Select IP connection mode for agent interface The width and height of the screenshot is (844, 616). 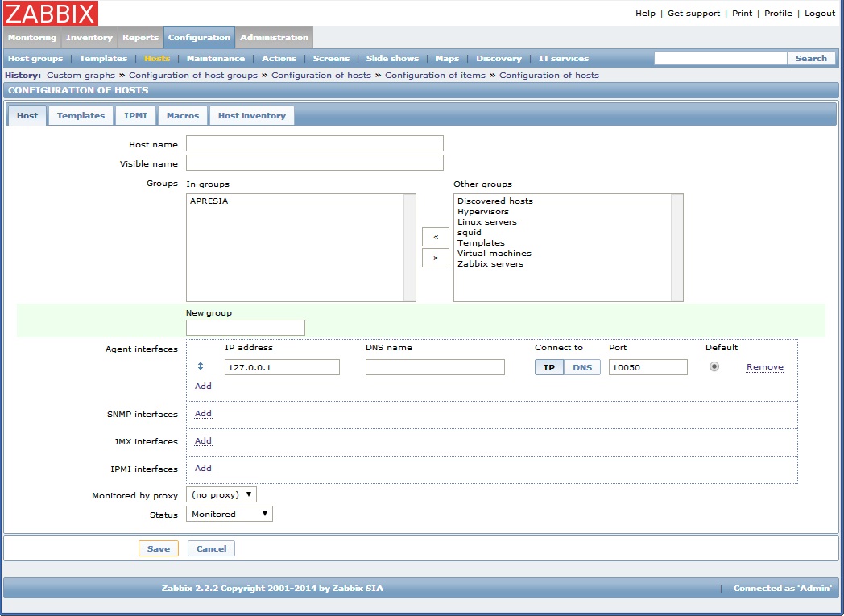point(547,366)
